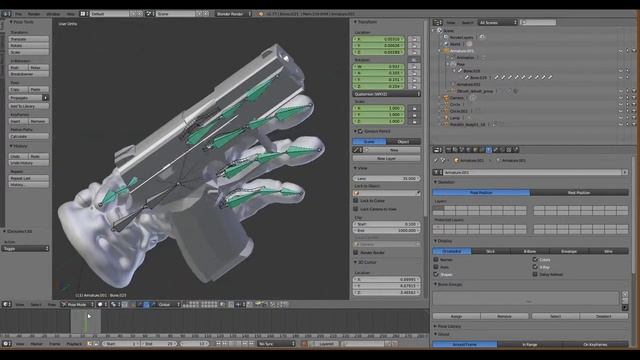Screen dimensions: 640x360
Task: Click the screen layout browse icon beside Default
Action: tap(84, 13)
